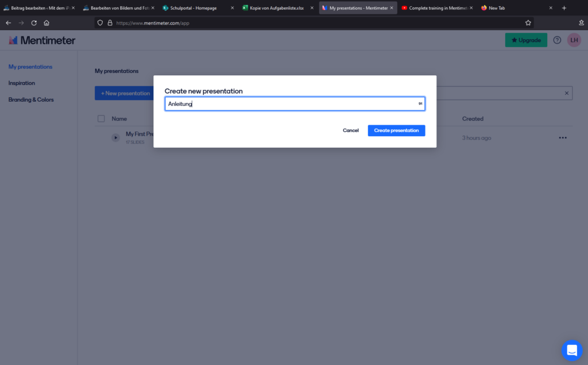
Task: Bookmark this page with star icon
Action: (528, 23)
